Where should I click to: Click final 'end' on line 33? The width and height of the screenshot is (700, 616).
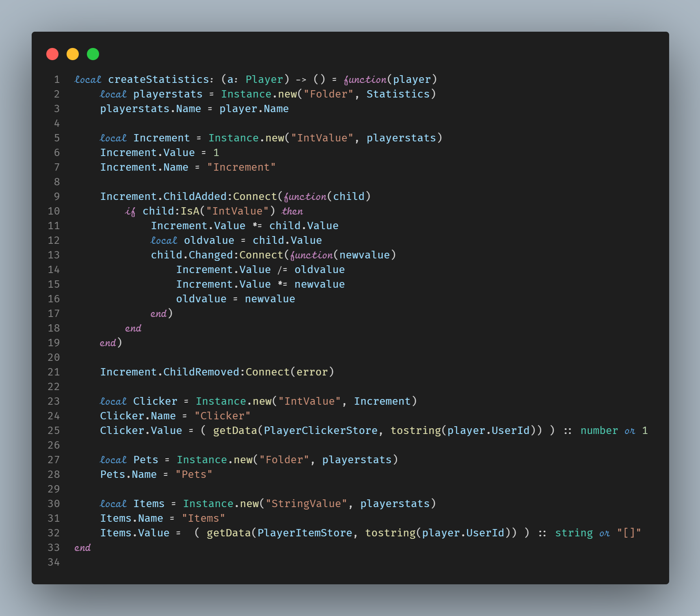click(x=82, y=547)
